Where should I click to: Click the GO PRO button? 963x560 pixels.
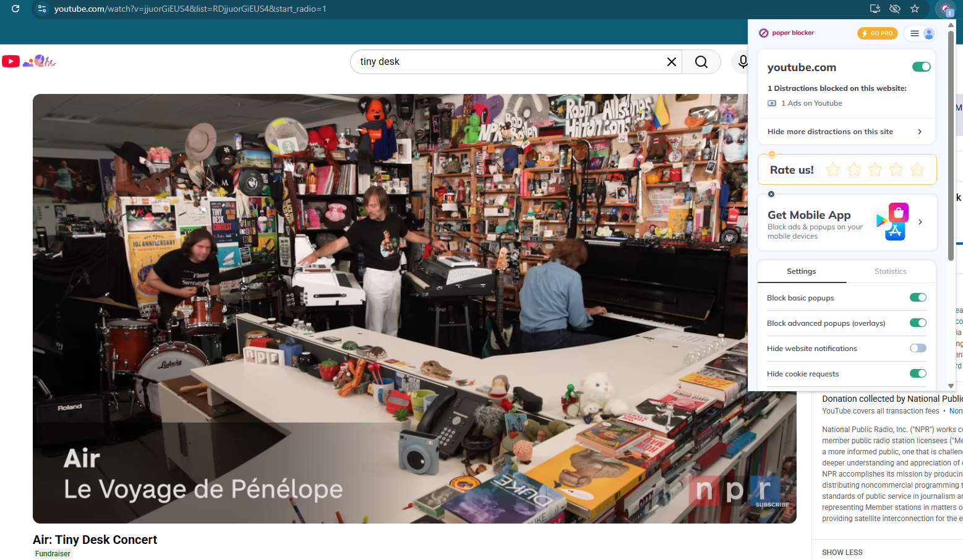(x=877, y=33)
